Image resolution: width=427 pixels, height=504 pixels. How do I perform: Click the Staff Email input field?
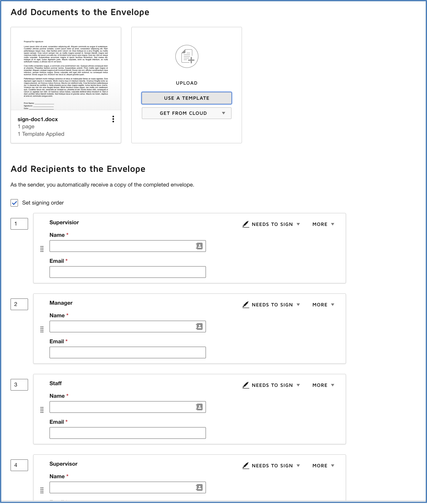coord(128,433)
